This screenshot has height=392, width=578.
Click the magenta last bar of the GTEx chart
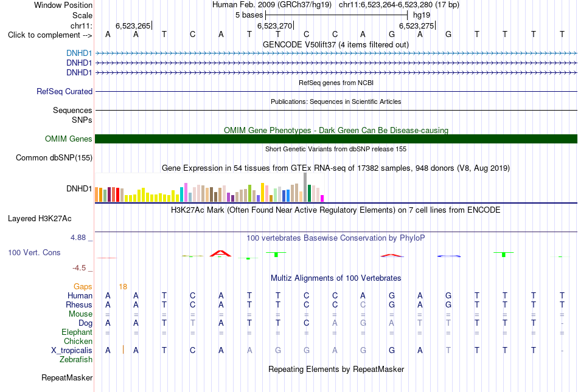pos(322,198)
